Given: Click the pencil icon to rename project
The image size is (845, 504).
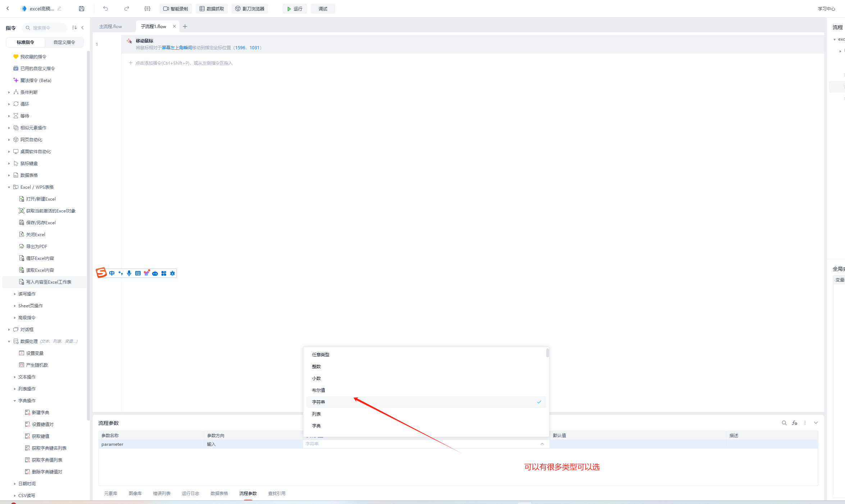Looking at the screenshot, I should click(59, 9).
